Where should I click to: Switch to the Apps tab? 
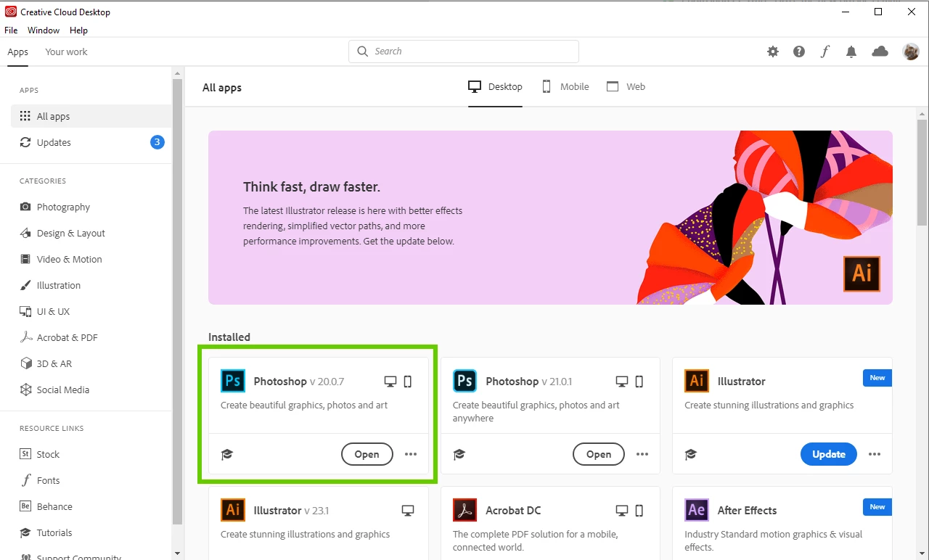[x=18, y=52]
